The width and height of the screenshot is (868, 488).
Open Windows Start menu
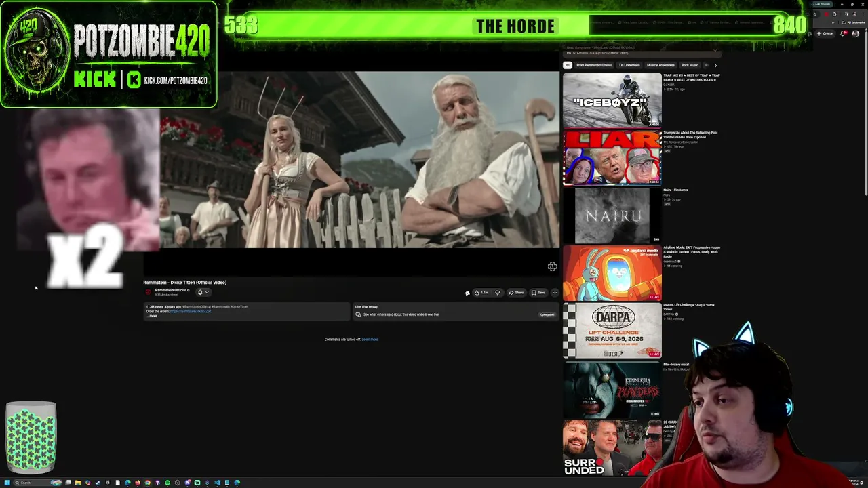(x=7, y=483)
